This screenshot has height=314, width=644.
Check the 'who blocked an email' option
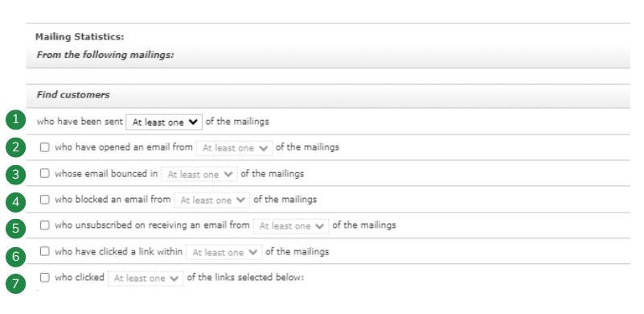(x=45, y=200)
